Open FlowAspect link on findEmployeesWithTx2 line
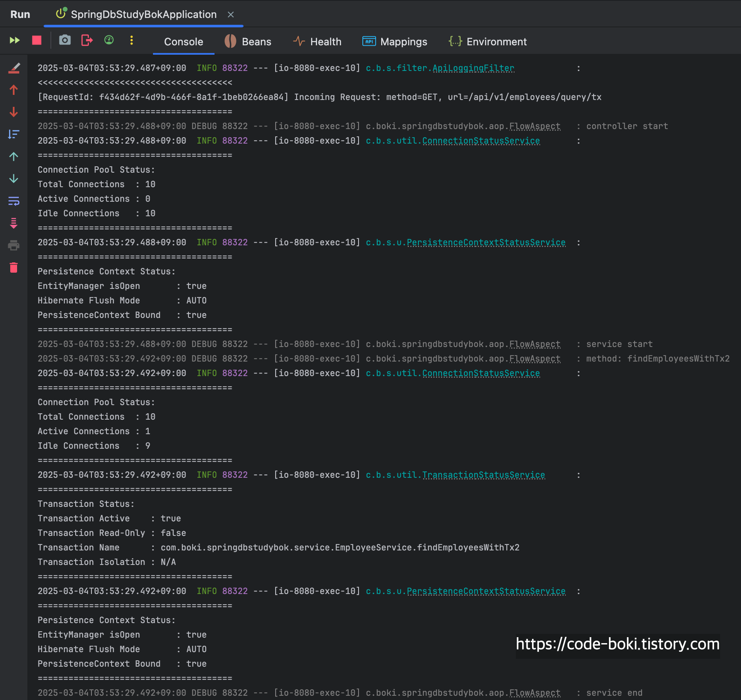Image resolution: width=741 pixels, height=700 pixels. [x=535, y=359]
